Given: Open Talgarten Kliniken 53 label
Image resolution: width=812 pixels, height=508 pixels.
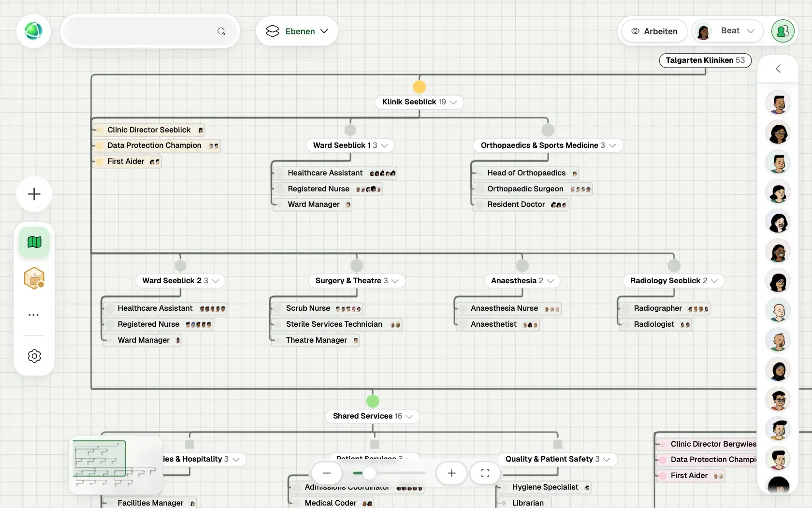Looking at the screenshot, I should click(x=705, y=60).
